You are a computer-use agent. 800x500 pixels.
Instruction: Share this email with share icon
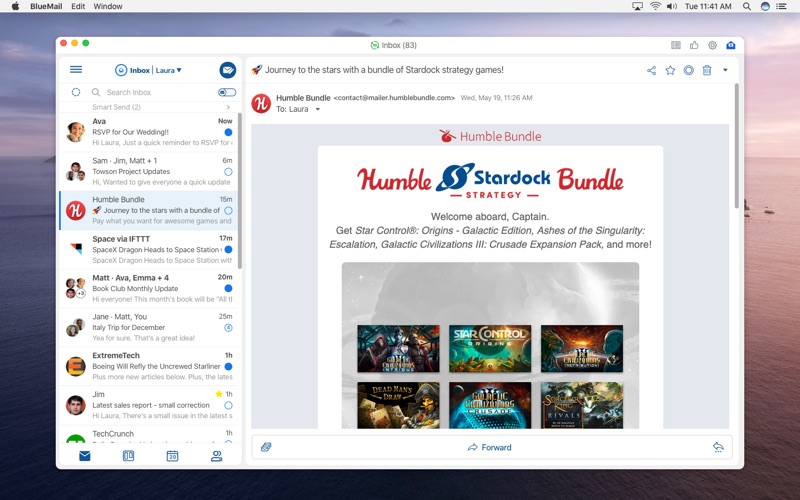tap(652, 70)
